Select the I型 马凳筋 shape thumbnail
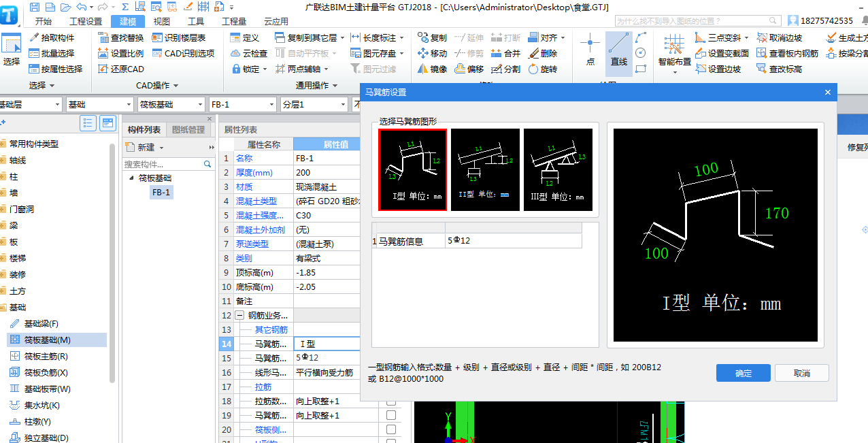The height and width of the screenshot is (443, 868). point(413,169)
